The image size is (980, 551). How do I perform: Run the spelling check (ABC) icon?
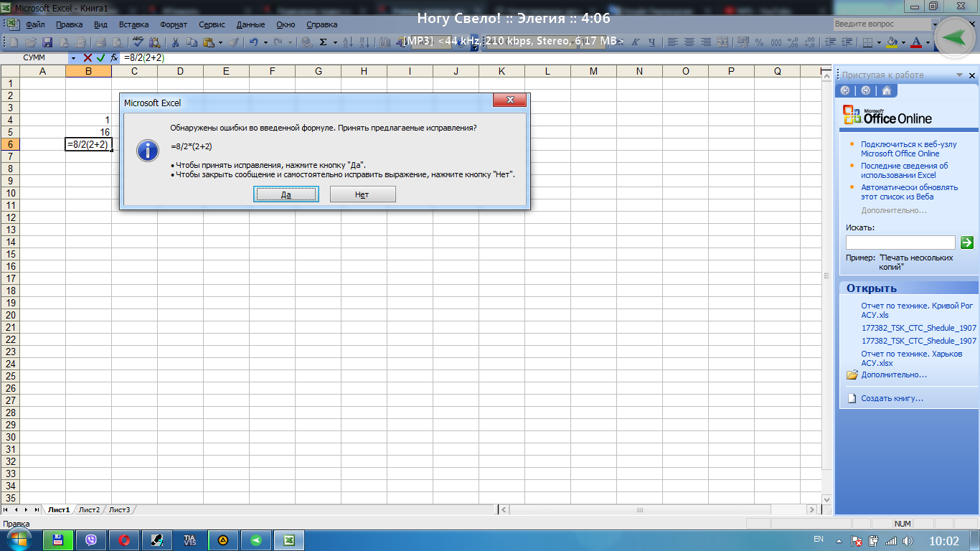click(x=138, y=42)
